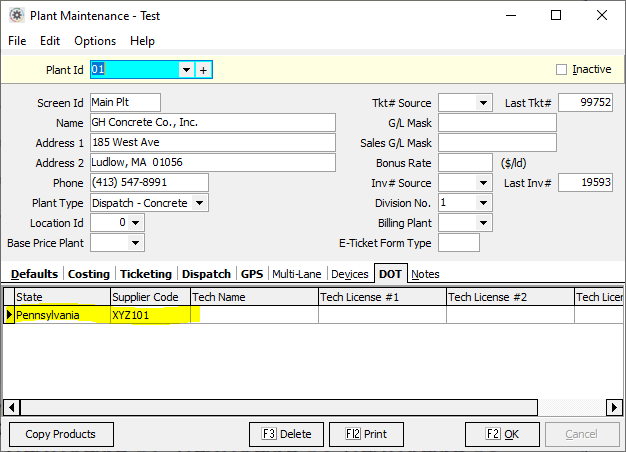Toggle the Inactive checkbox
This screenshot has height=452, width=626.
(561, 70)
